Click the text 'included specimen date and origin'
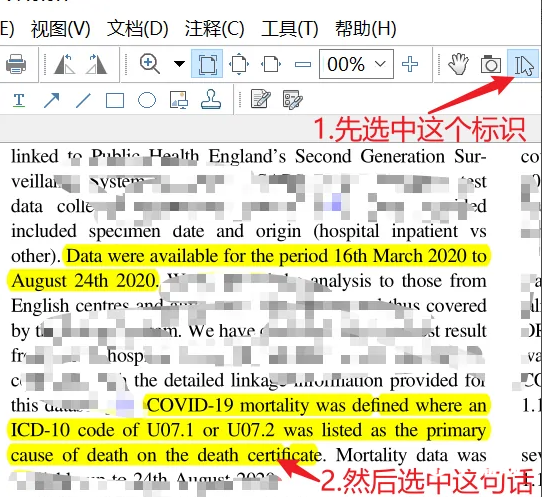The image size is (542, 497). [156, 231]
